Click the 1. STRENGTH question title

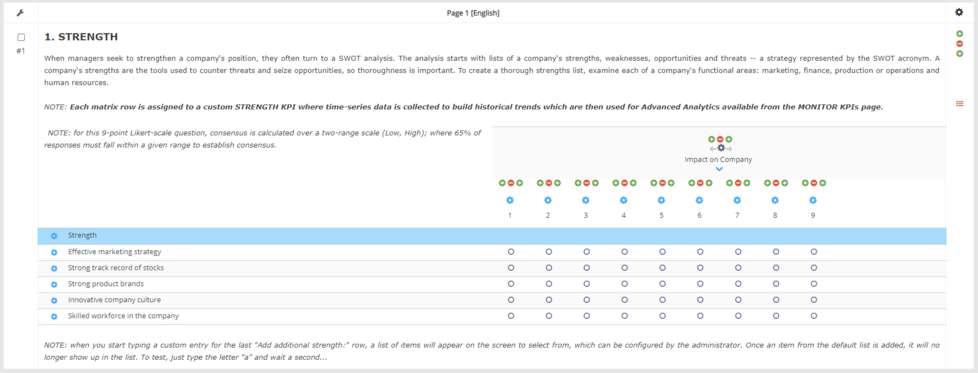coord(81,37)
